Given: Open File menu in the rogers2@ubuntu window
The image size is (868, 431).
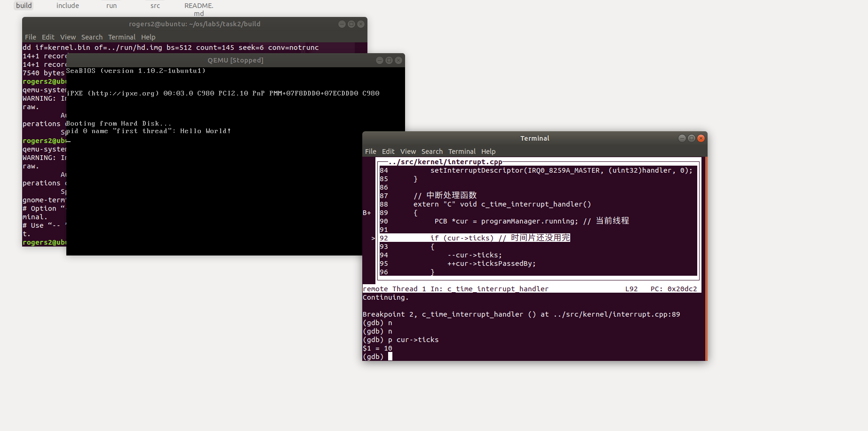Looking at the screenshot, I should 30,37.
